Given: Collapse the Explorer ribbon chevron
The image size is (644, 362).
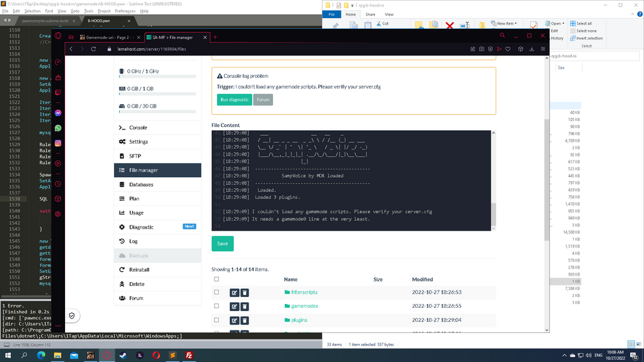Looking at the screenshot, I should click(x=632, y=14).
